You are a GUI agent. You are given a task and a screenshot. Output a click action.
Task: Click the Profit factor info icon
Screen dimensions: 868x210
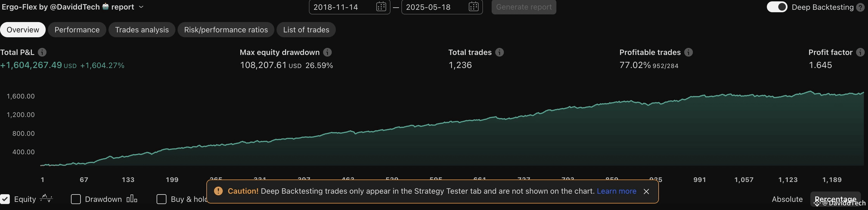tap(860, 52)
